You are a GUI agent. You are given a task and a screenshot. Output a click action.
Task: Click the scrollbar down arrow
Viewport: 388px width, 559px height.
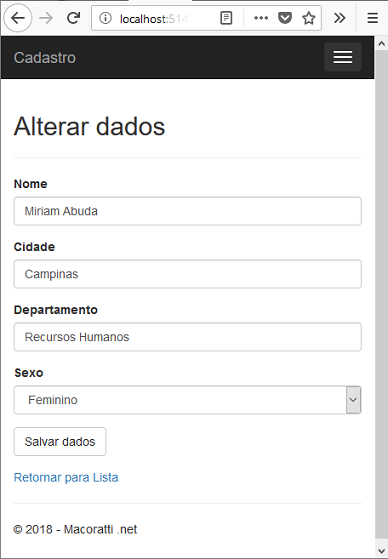click(x=381, y=551)
